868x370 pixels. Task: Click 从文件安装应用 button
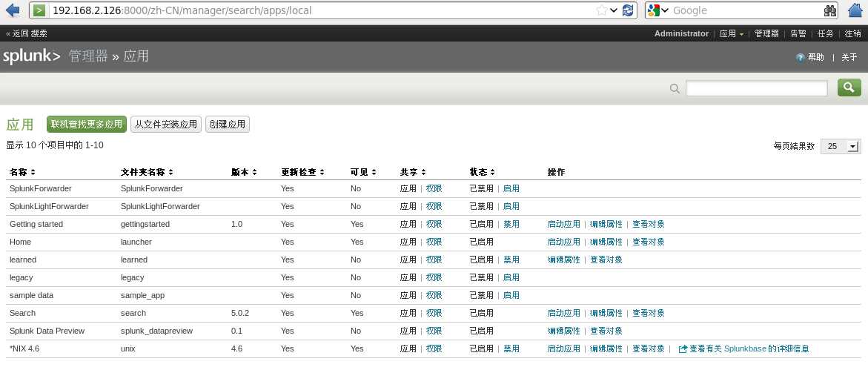[166, 124]
